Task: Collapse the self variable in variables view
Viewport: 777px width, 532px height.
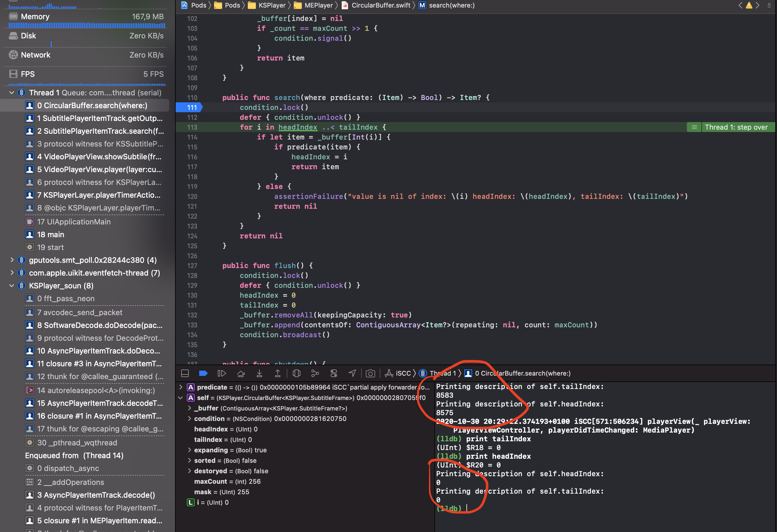Action: pos(181,398)
